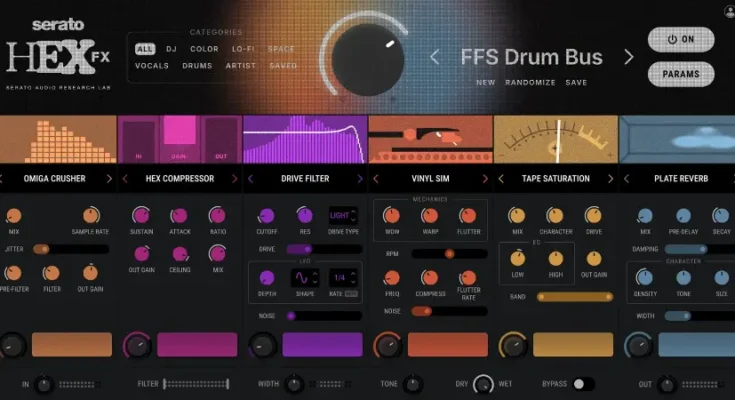This screenshot has width=735, height=400.
Task: Click the RANDOMIZE preset link
Action: point(531,82)
